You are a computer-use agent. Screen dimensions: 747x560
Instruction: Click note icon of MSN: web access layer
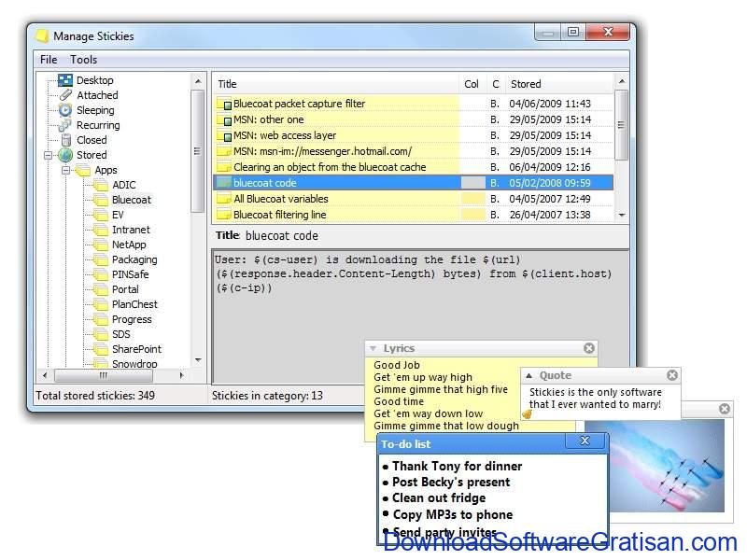coord(224,135)
